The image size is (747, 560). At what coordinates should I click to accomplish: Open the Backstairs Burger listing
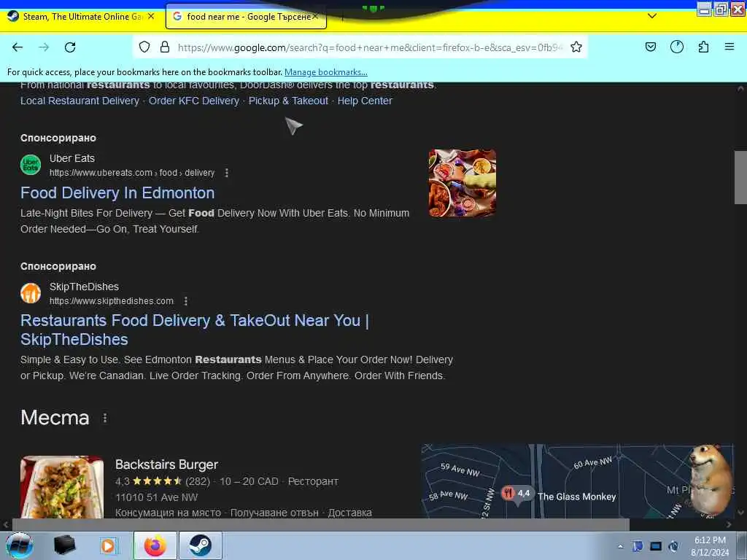[167, 464]
